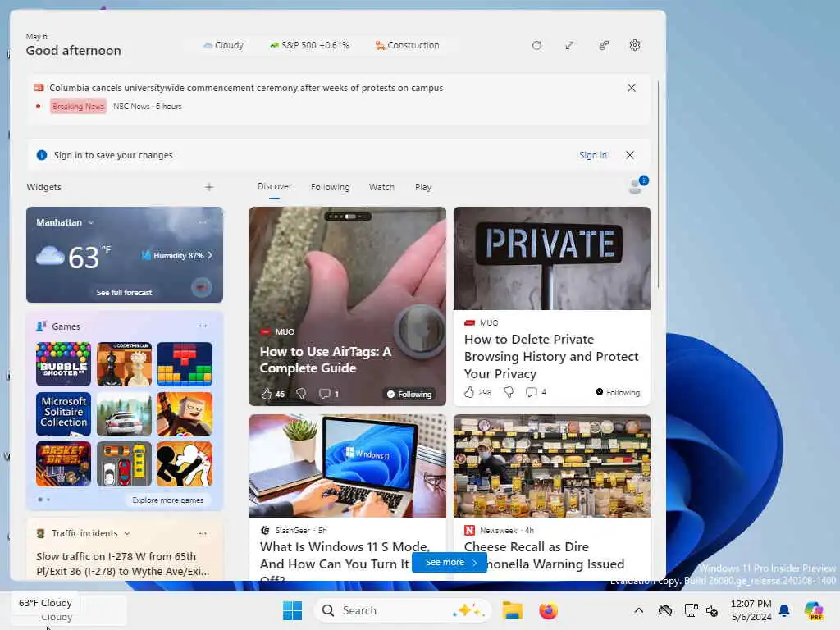The height and width of the screenshot is (630, 840).
Task: Click the taskbar Search box
Action: click(402, 610)
